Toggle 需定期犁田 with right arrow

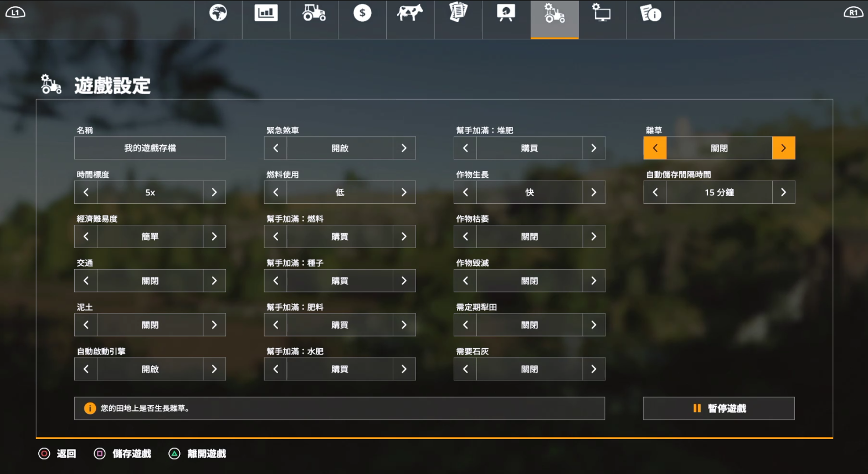point(594,325)
